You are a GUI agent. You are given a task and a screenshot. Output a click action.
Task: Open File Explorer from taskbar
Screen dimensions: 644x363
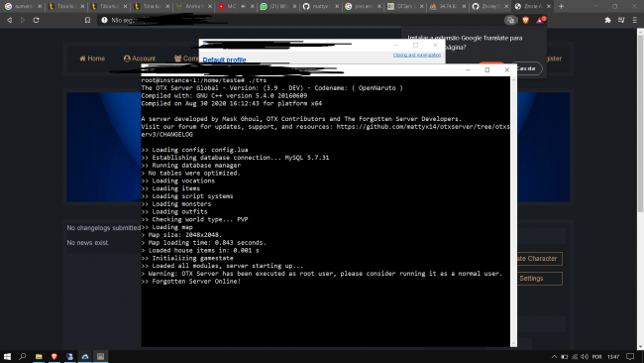click(39, 356)
